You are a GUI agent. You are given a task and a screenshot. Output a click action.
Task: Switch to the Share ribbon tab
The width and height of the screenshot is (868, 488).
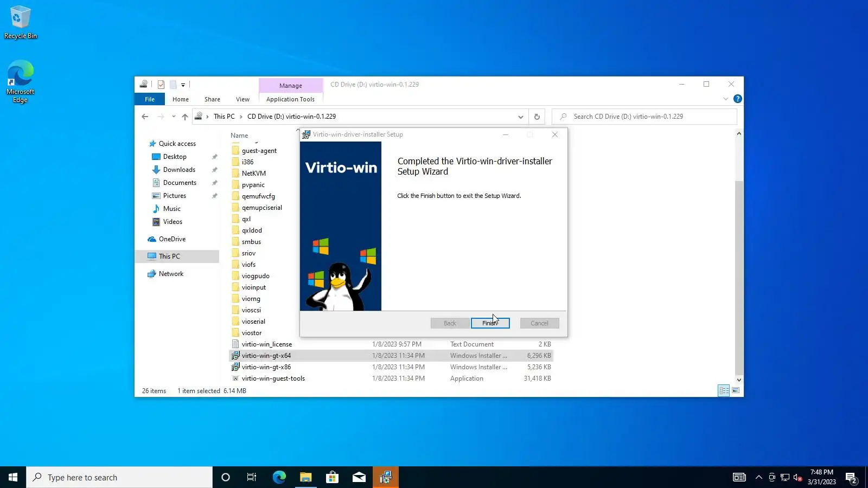click(x=212, y=99)
